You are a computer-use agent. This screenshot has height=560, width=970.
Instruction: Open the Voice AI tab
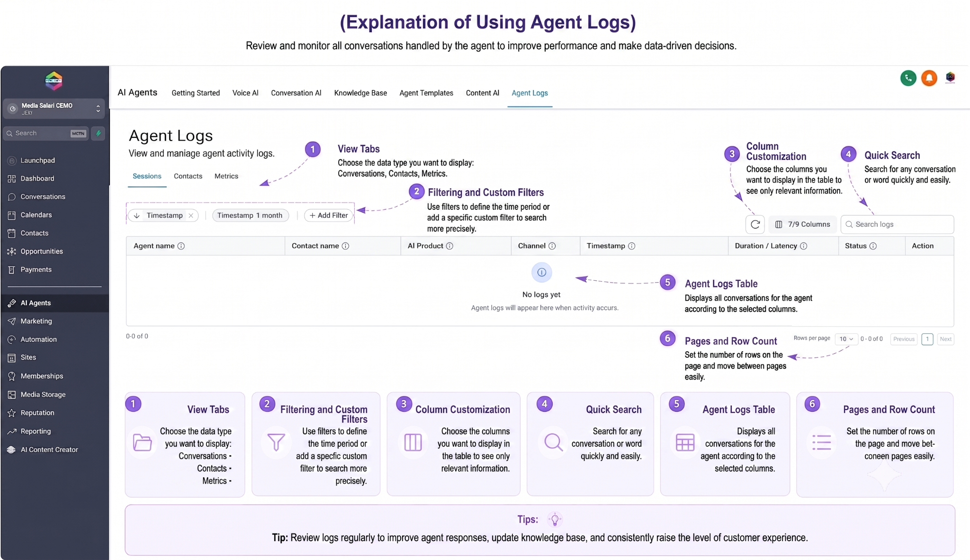245,93
